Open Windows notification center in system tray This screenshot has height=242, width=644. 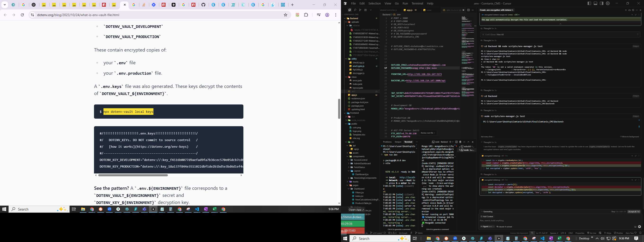636,238
